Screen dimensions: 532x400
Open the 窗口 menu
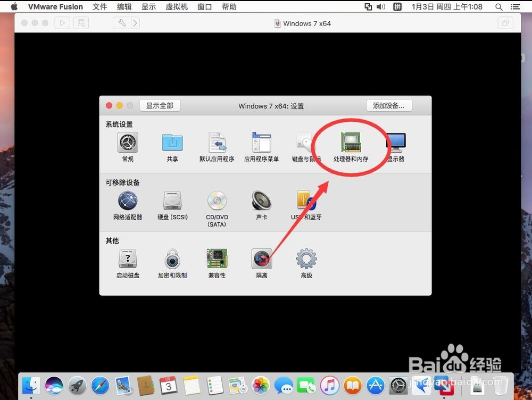pos(205,7)
